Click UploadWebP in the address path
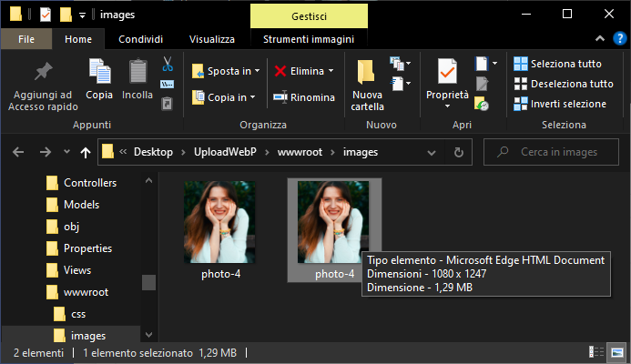The image size is (631, 364). click(225, 152)
